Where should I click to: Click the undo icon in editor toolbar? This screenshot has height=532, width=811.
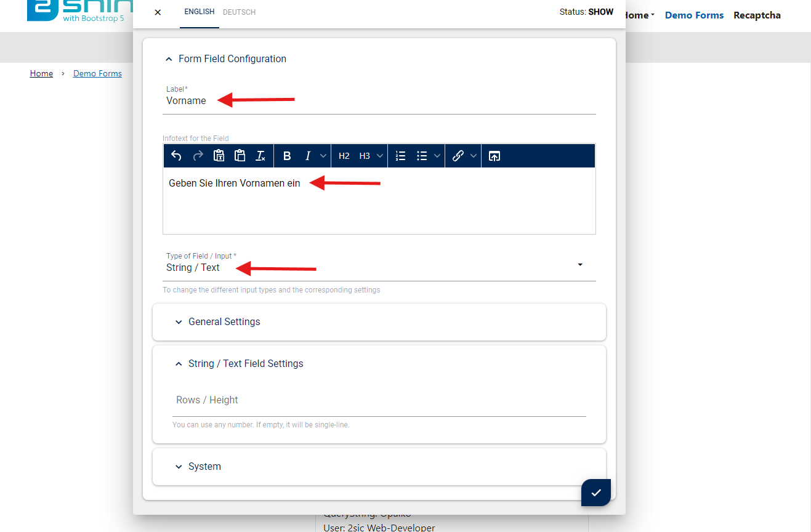coord(176,156)
